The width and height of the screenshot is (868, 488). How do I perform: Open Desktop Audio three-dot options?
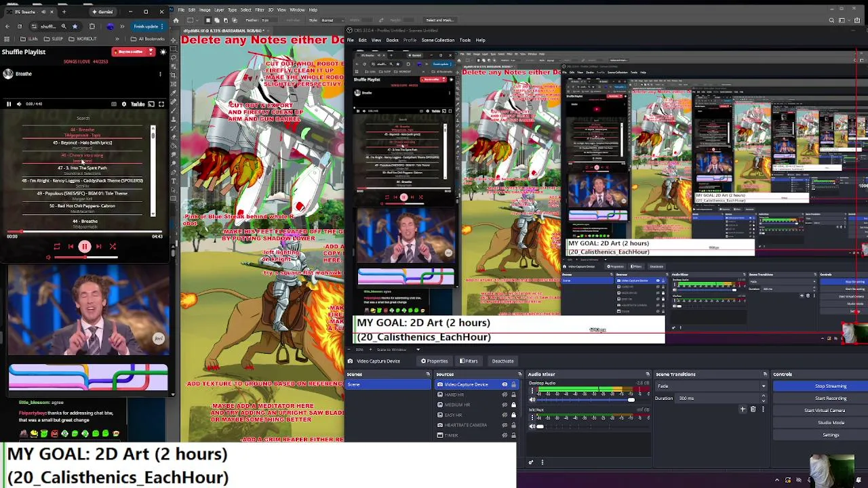pyautogui.click(x=532, y=390)
